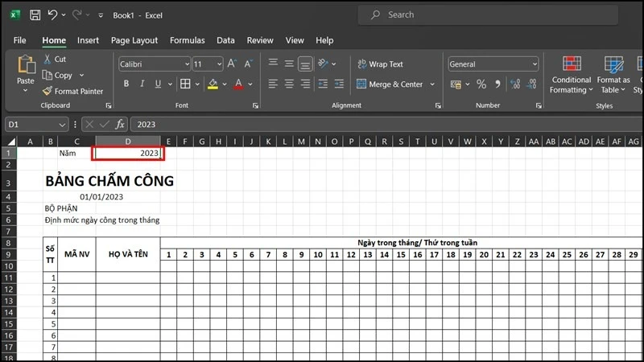Expand the Paste options arrow
644x362 pixels.
(26, 90)
